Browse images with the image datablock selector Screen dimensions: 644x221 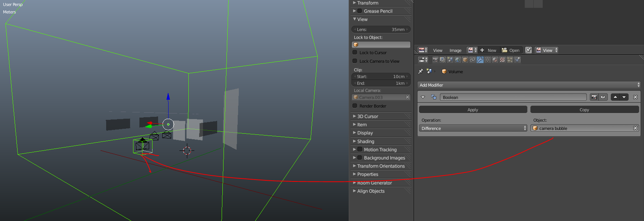pyautogui.click(x=472, y=50)
